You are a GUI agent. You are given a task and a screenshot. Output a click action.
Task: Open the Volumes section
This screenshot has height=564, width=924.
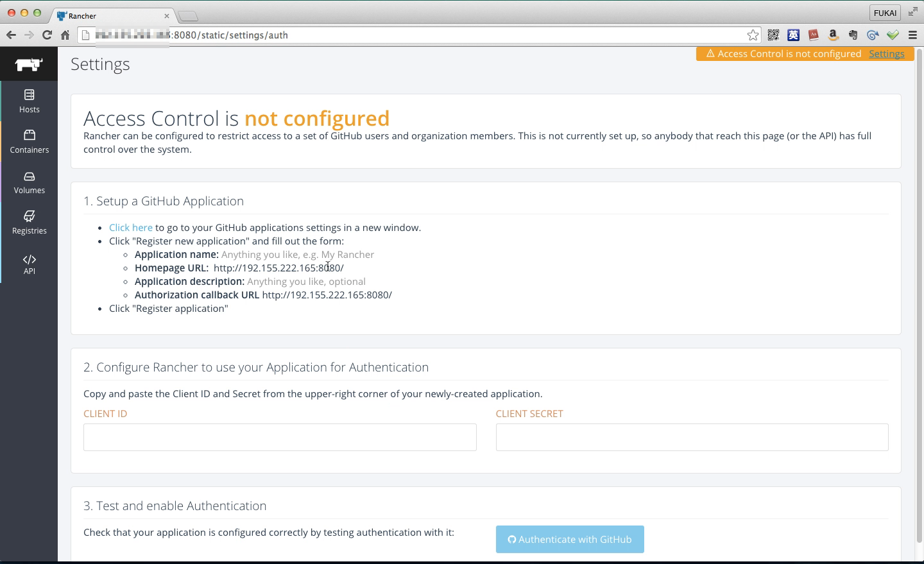tap(30, 183)
